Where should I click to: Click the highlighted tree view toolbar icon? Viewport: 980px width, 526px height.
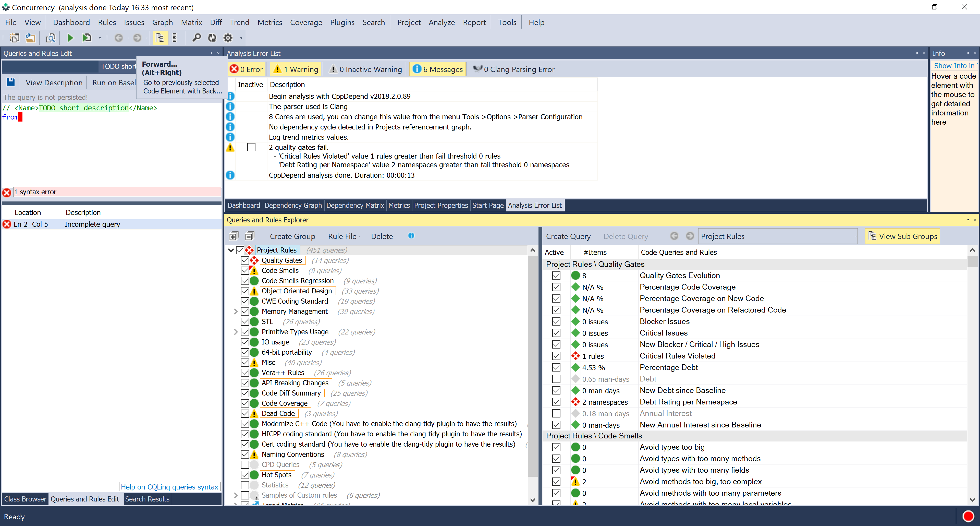160,38
